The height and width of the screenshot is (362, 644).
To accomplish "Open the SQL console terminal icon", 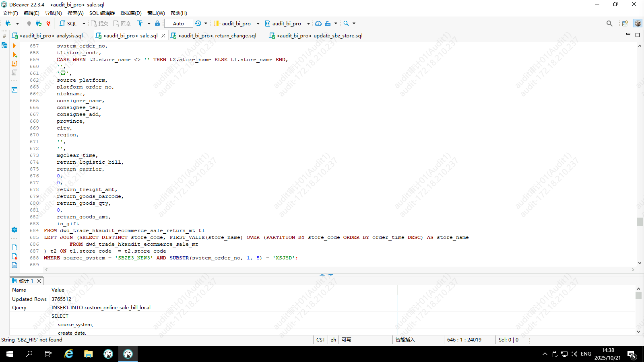I will [x=14, y=90].
